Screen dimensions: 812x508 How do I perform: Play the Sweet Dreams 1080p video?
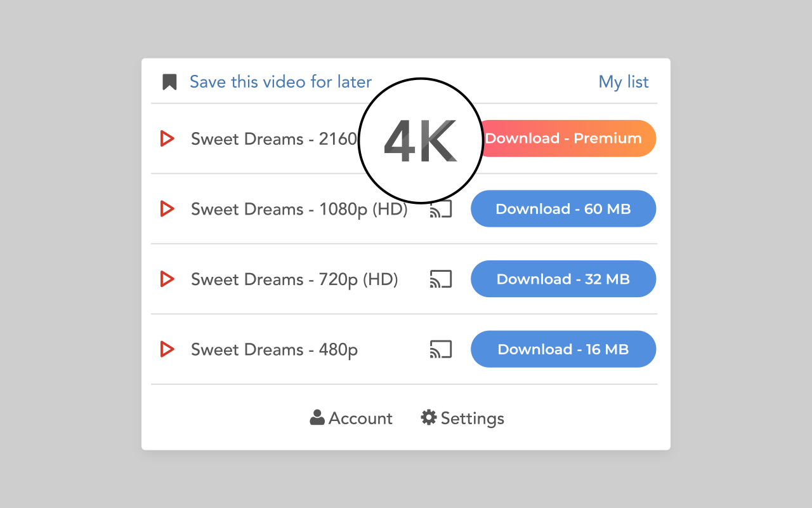(167, 209)
